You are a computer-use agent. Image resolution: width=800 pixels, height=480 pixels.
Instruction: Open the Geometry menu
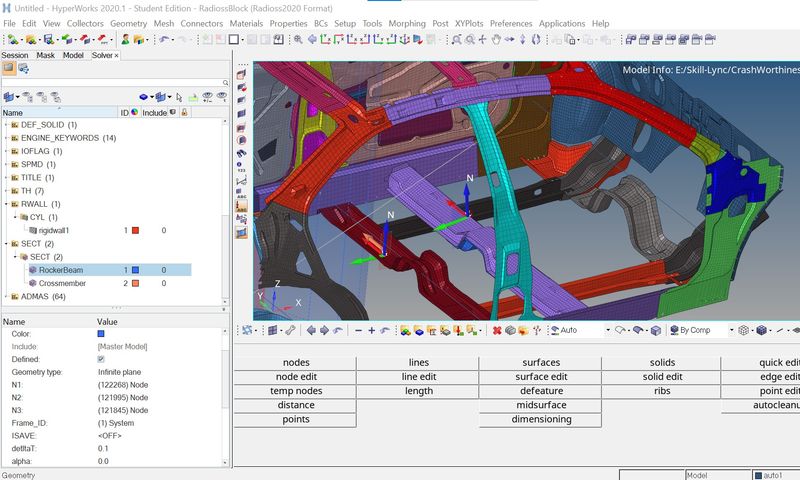pos(129,23)
